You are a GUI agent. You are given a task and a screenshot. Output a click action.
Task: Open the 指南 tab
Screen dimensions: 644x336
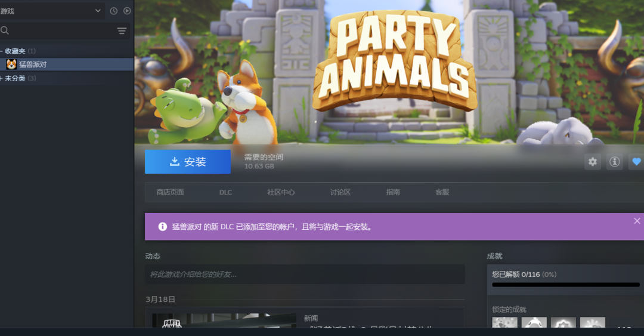[x=393, y=192]
